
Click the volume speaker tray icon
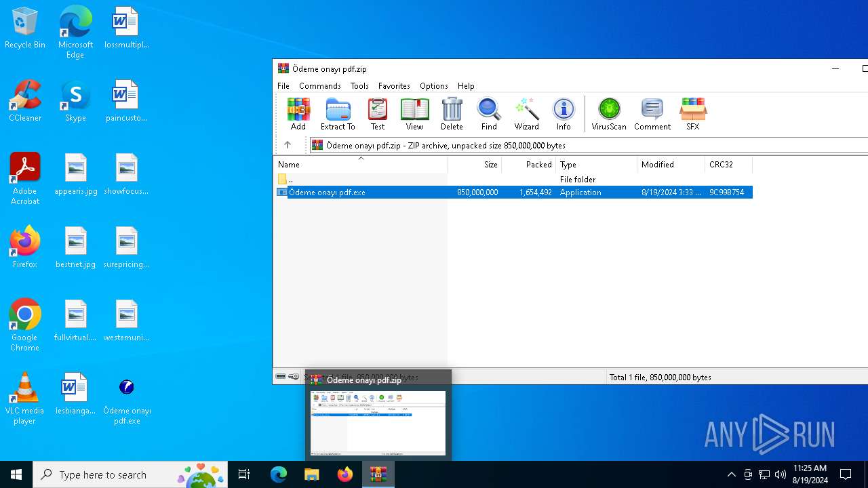[x=781, y=474]
